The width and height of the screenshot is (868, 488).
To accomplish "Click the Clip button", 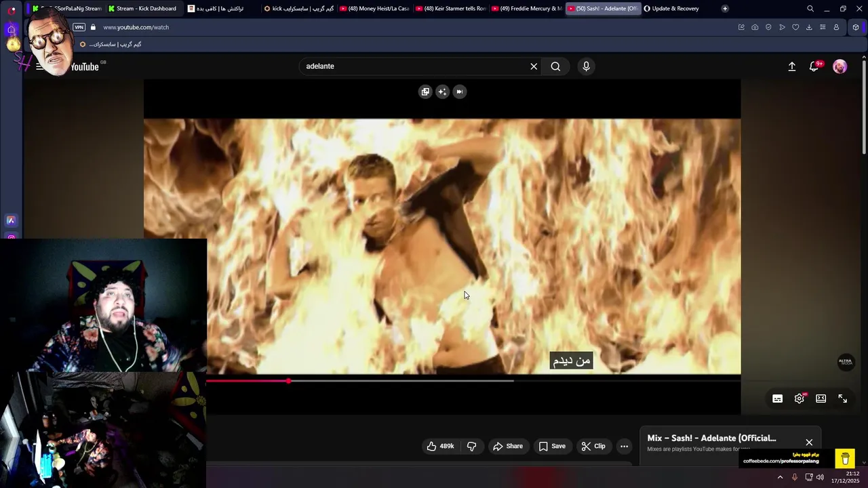I will pyautogui.click(x=593, y=446).
